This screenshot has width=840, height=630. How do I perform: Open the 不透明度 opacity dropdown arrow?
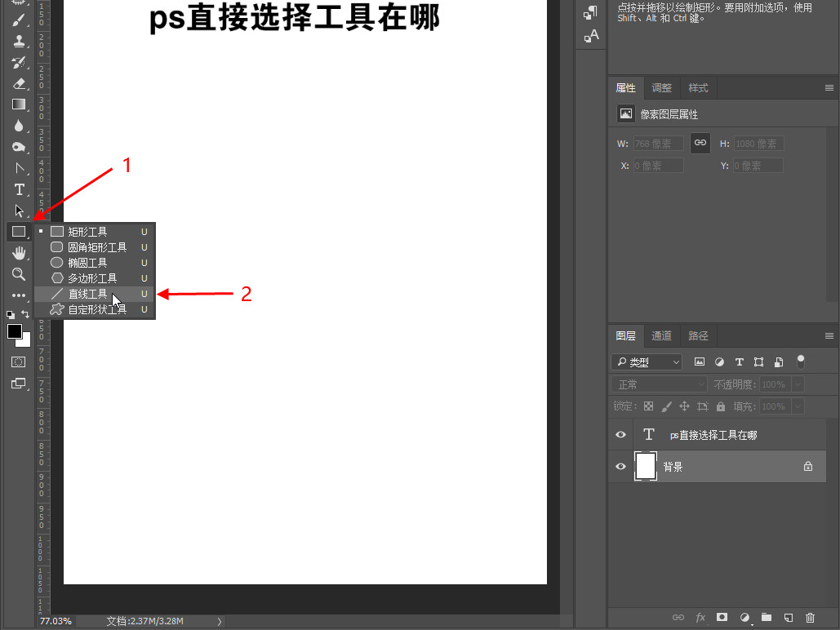[x=798, y=384]
